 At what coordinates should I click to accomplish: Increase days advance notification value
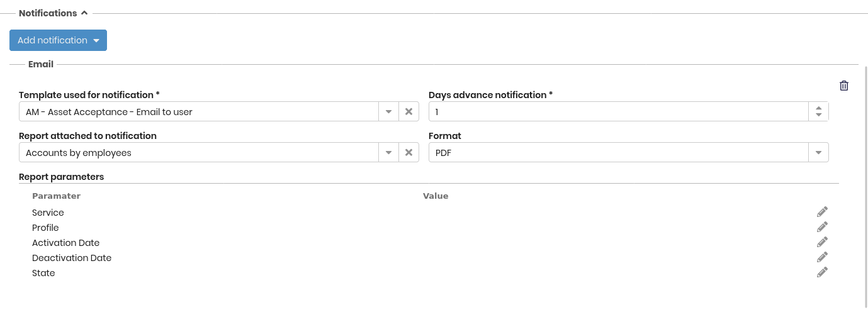point(818,108)
